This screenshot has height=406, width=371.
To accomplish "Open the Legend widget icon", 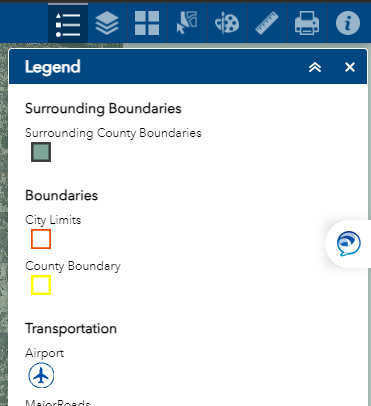I will [x=68, y=23].
